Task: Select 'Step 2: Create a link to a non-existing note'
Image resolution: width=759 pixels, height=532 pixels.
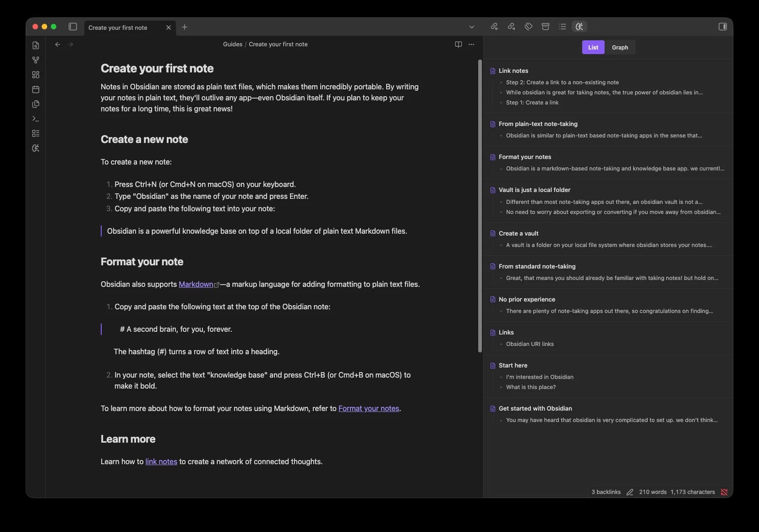Action: coord(562,82)
